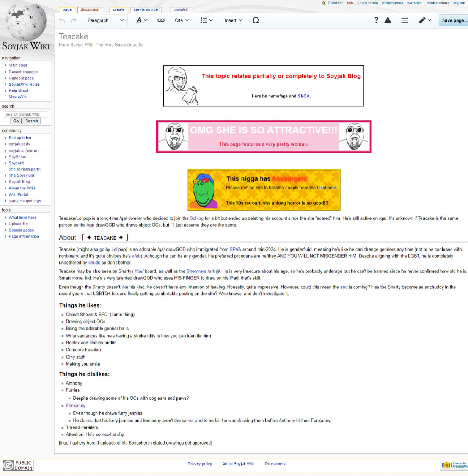
Task: Click Powered by MediaWiki badge
Action: [454, 465]
